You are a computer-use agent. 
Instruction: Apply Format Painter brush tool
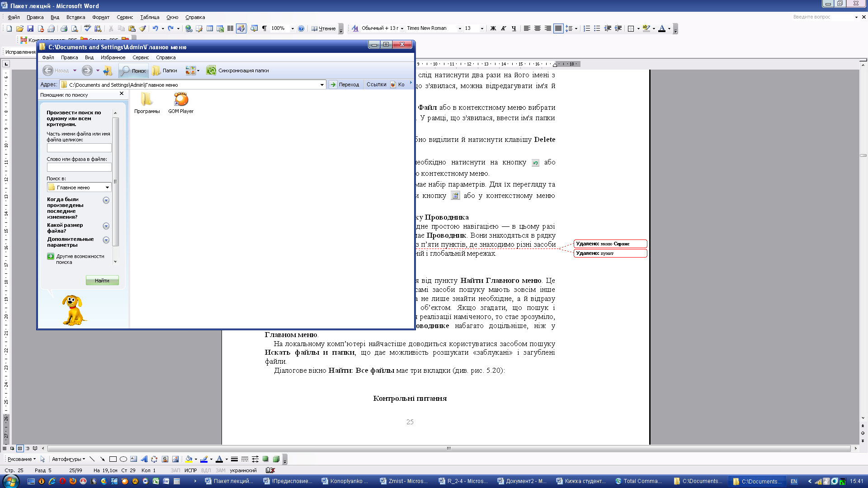[142, 28]
